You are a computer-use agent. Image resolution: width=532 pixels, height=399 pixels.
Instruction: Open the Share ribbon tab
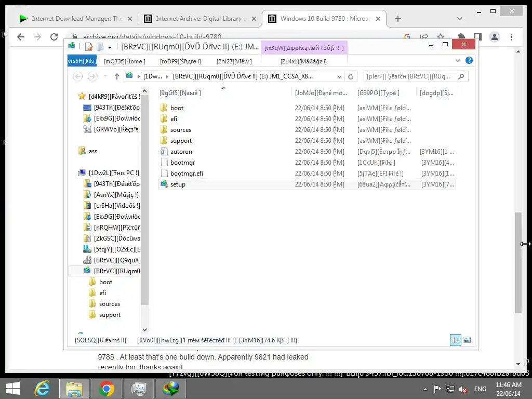180,61
